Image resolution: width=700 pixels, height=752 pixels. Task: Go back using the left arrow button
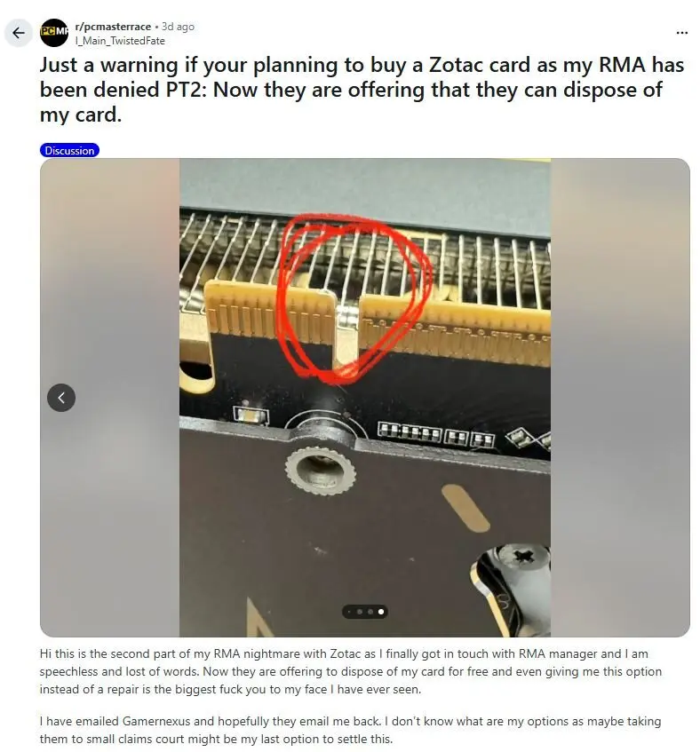coord(19,33)
